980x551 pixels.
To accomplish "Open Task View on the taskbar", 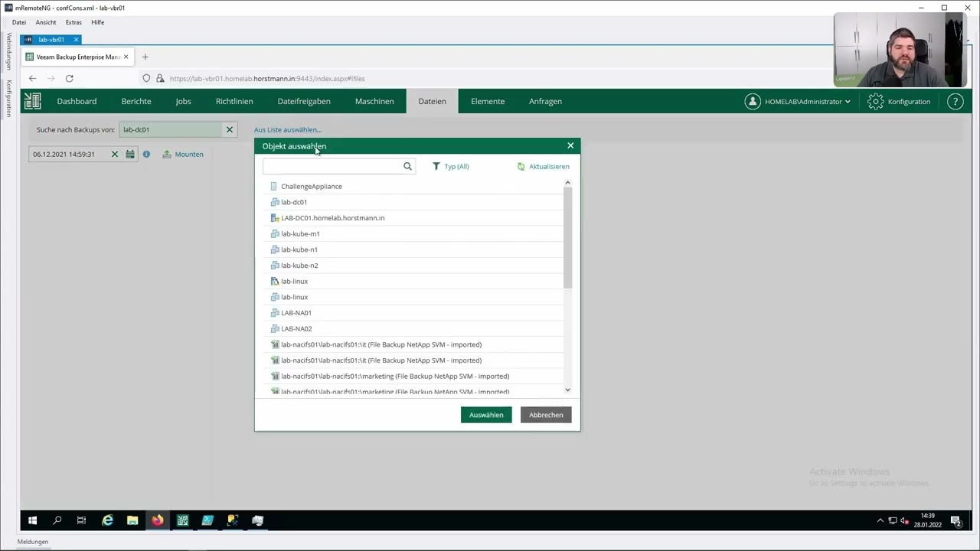I will point(81,520).
